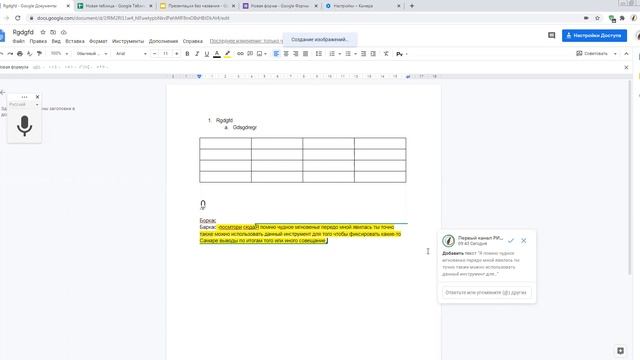Check the cloud save status icon

64,32
